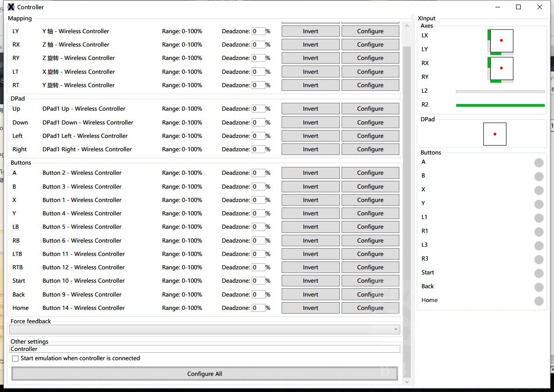This screenshot has height=392, width=554.
Task: Focus the Deadzone field for RT
Action: (x=259, y=85)
